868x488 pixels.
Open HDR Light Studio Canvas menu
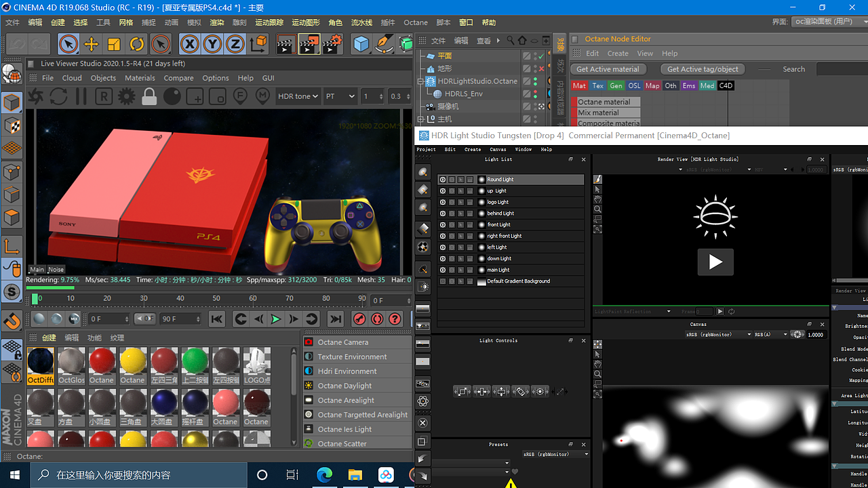coord(498,149)
